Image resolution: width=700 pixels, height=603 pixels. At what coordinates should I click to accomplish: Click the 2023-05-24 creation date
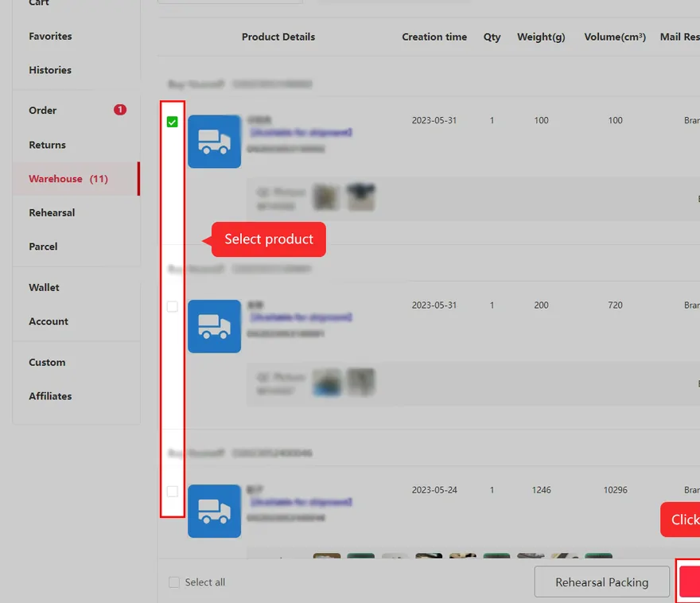[x=434, y=490]
